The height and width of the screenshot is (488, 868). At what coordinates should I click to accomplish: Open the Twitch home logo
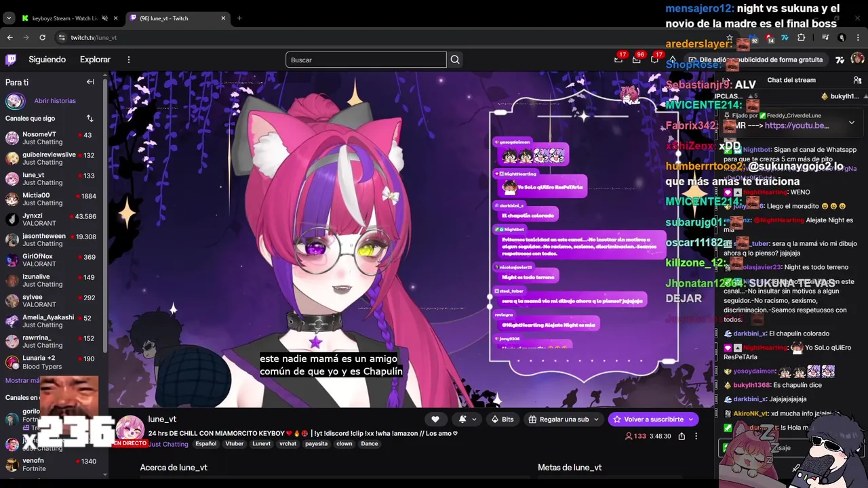pyautogui.click(x=11, y=60)
